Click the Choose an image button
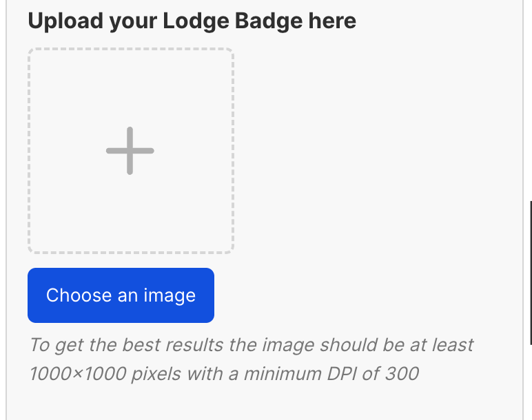This screenshot has height=420, width=532. [121, 295]
